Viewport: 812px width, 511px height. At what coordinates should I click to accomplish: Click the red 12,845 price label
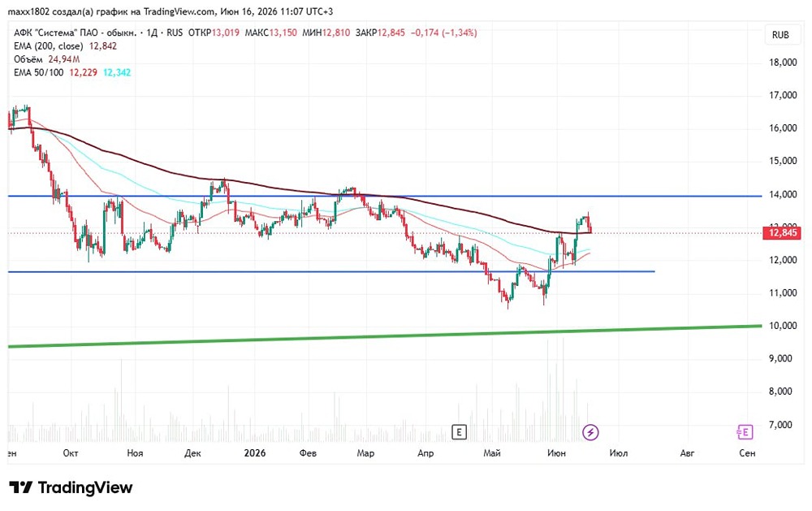pos(782,232)
